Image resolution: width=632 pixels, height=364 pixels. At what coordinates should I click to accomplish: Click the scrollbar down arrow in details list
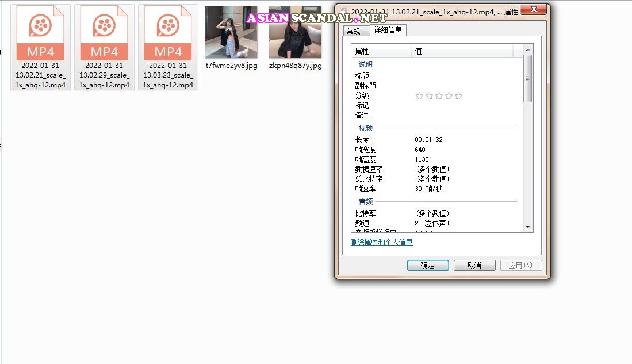point(528,227)
